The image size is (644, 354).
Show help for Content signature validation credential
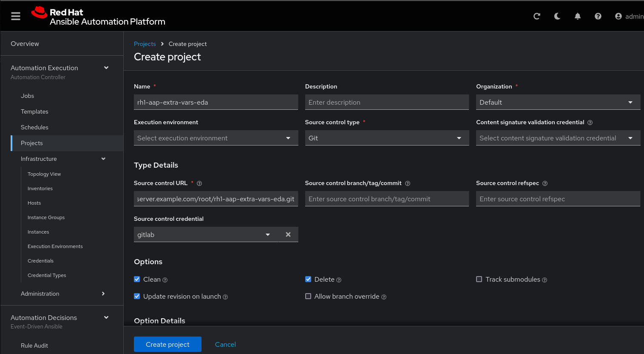[x=590, y=123]
